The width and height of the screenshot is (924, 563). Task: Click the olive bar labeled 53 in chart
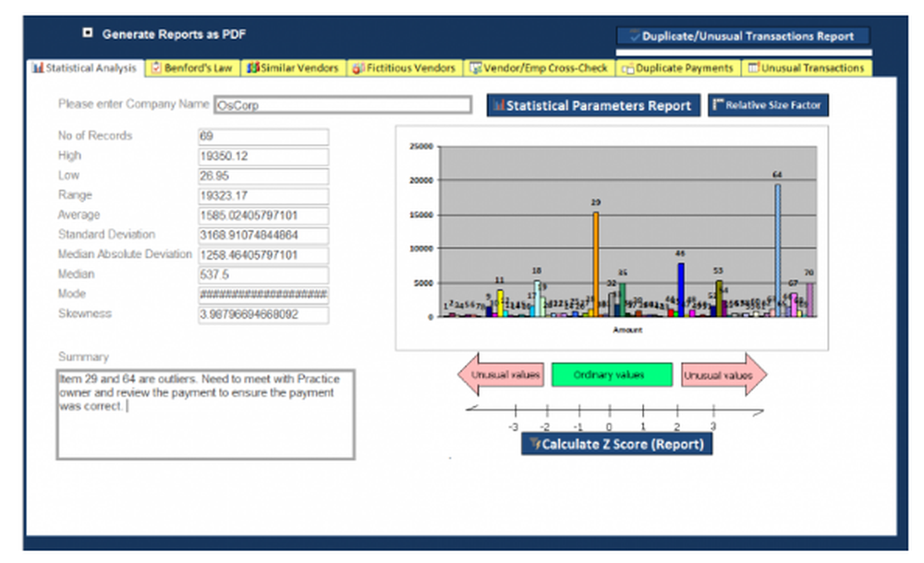718,299
